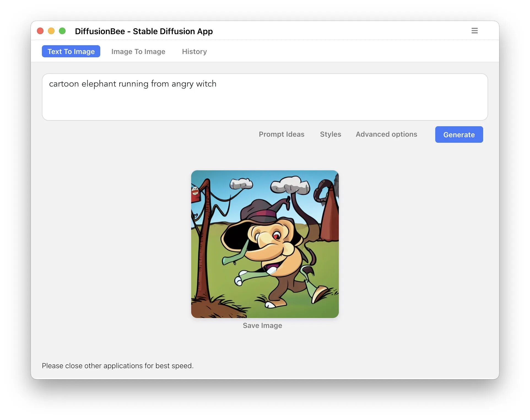Expand Advanced options

[x=386, y=134]
